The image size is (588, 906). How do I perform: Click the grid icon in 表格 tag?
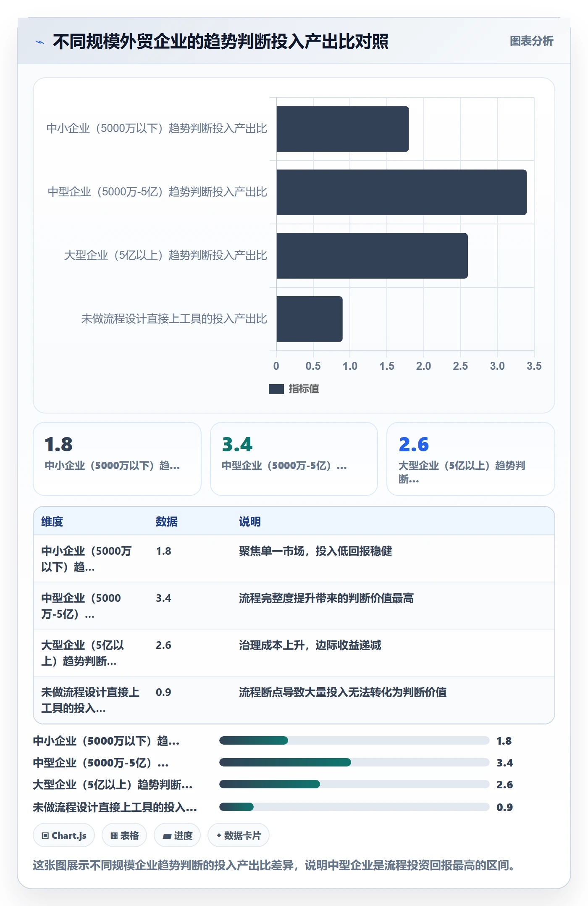pos(114,835)
